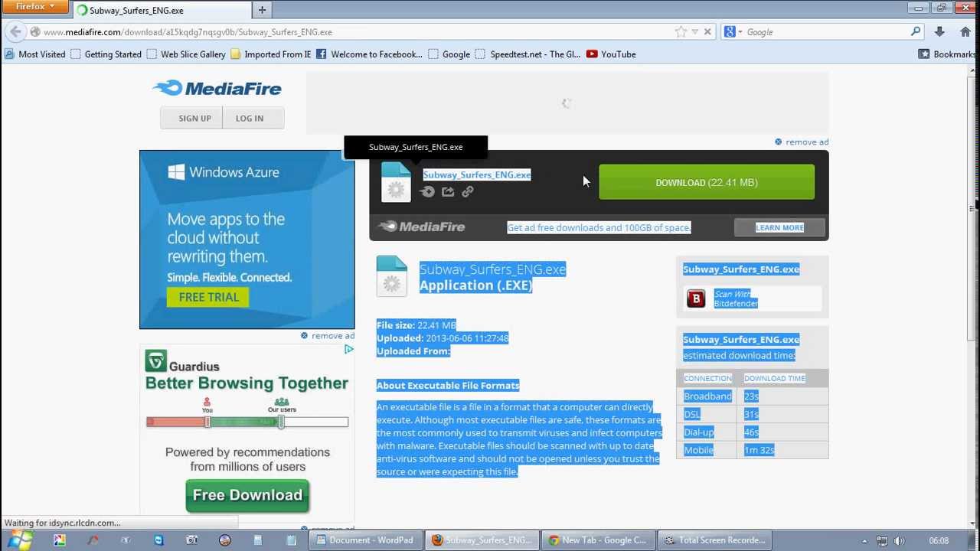Viewport: 980px width, 551px height.
Task: Click the Broadband download time row
Action: (752, 396)
